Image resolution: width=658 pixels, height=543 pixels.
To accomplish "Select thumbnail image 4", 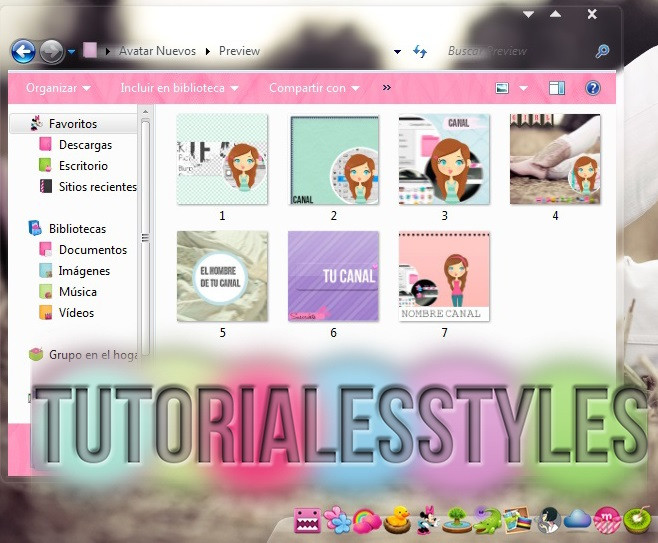I will tap(555, 159).
